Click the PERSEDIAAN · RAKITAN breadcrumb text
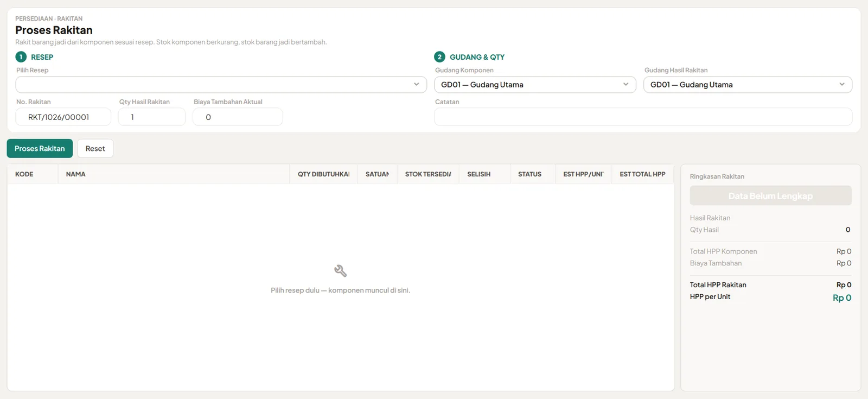868x399 pixels. tap(49, 18)
